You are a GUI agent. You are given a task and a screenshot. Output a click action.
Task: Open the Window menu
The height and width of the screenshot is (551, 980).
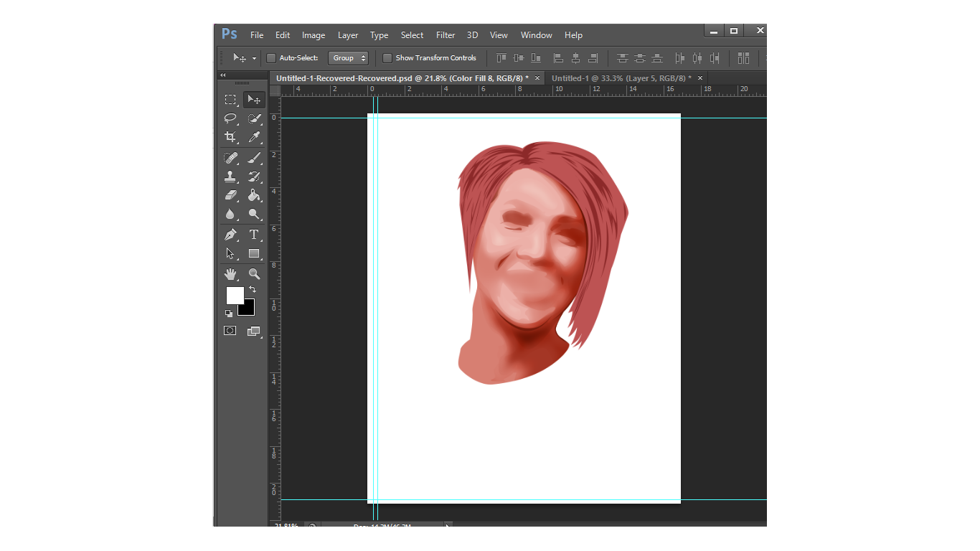536,35
